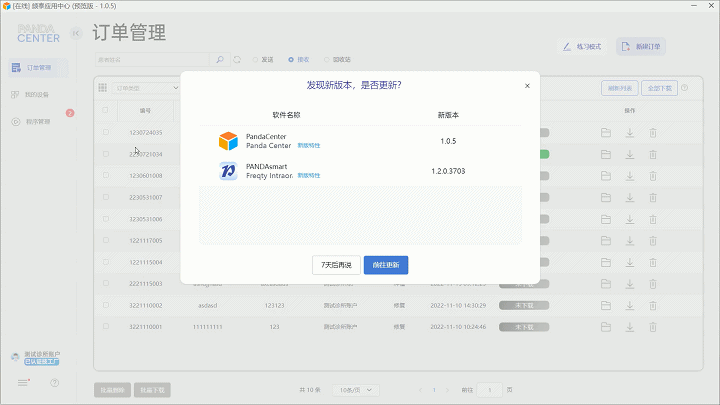Click page number 1 in the pagination

pyautogui.click(x=434, y=390)
